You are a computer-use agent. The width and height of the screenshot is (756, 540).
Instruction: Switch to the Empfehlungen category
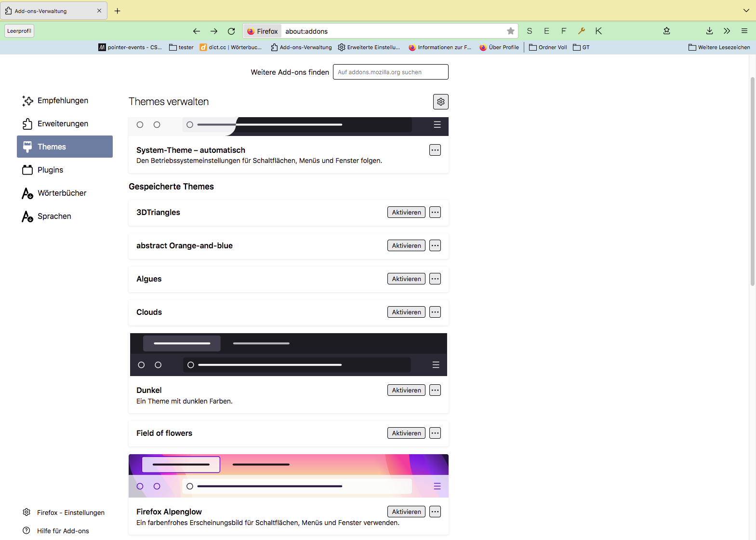(65, 100)
